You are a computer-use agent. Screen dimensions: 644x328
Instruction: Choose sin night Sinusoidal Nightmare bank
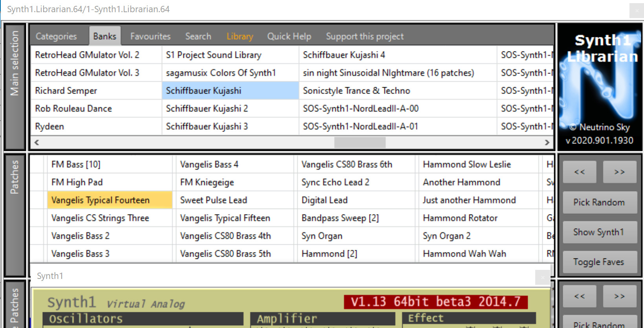point(398,73)
